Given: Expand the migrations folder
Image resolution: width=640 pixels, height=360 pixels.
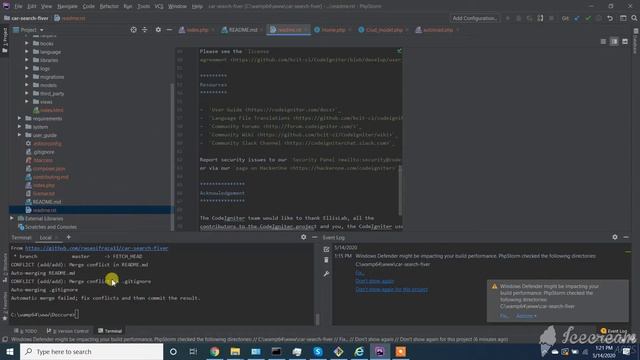Looking at the screenshot, I should pos(27,77).
